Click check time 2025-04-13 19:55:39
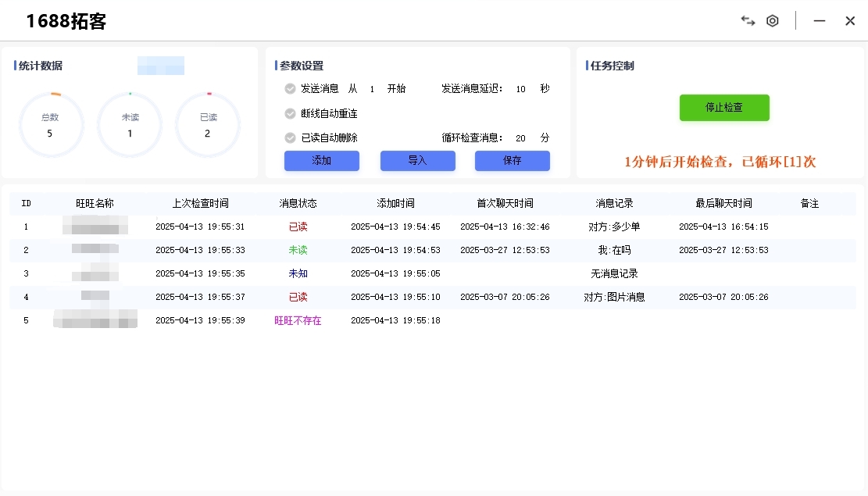This screenshot has height=496, width=868. tap(200, 320)
